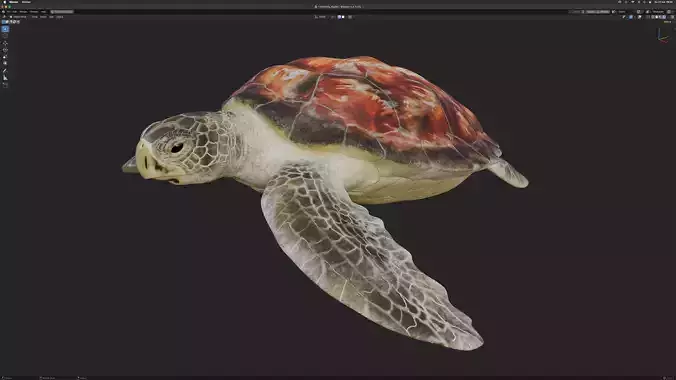Click the navigation axis gizmo
Viewport: 676px width, 380px height.
tap(663, 36)
